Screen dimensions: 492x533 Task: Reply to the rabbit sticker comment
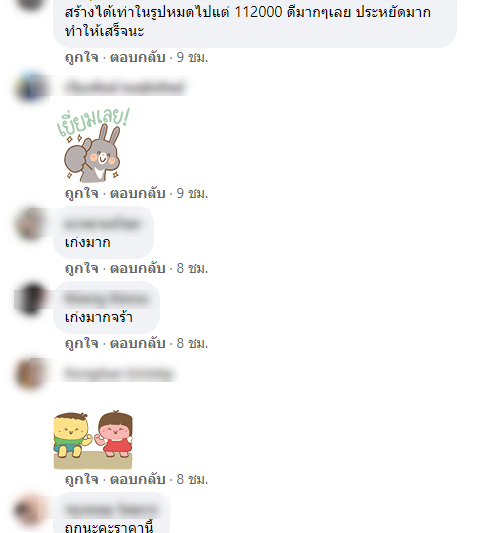138,193
